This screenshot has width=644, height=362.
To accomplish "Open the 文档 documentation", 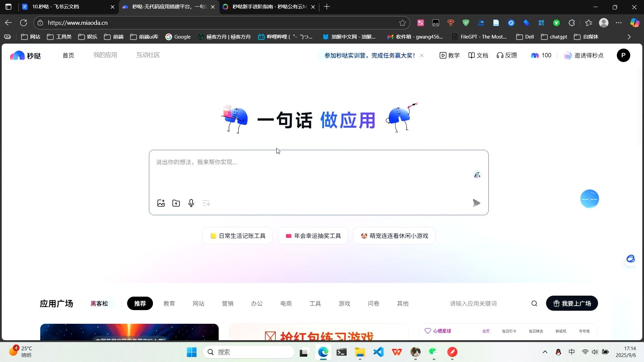I will tap(478, 55).
